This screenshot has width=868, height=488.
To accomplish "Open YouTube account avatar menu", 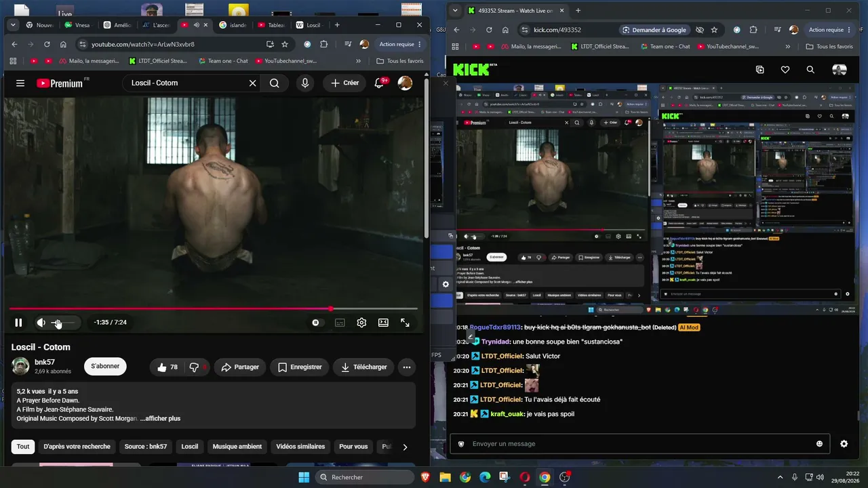I will coord(405,83).
